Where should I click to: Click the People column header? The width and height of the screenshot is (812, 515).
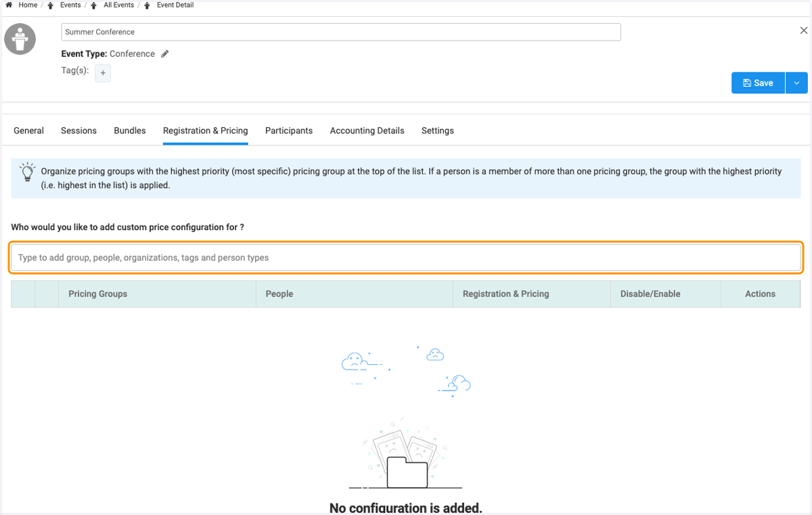355,294
